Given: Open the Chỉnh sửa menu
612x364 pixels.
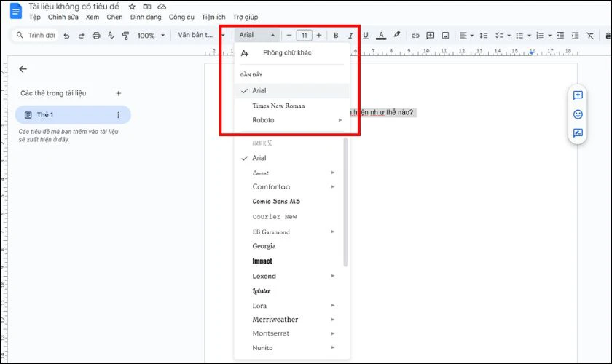Looking at the screenshot, I should click(63, 17).
